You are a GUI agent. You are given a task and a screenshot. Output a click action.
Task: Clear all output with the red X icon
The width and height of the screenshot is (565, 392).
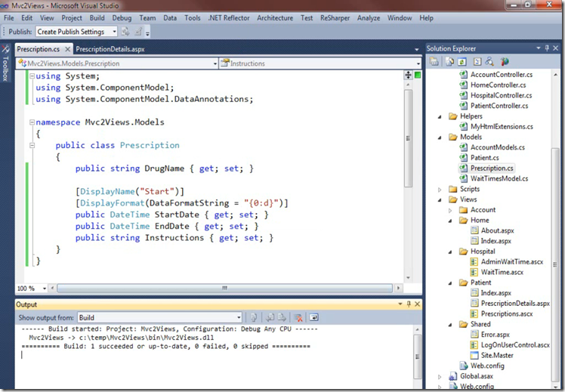tap(298, 317)
